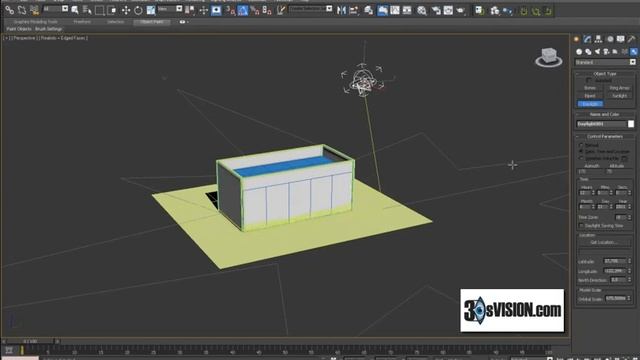Screen dimensions: 640x360
Task: Toggle Select and Manipulate tool
Action: pos(203,10)
